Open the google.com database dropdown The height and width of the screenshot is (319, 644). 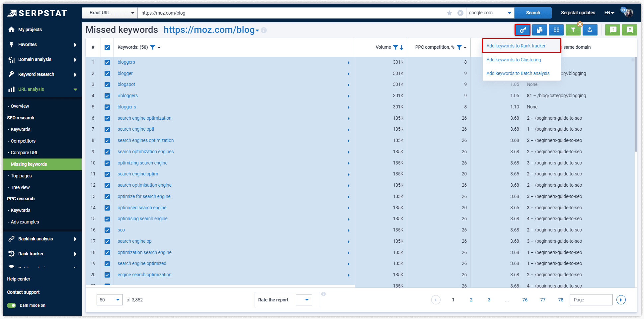490,13
